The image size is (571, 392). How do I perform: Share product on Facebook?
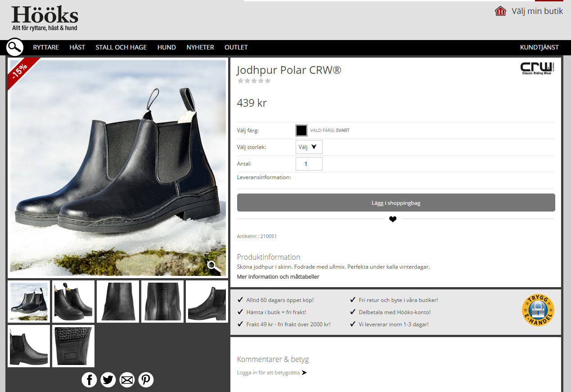click(89, 380)
